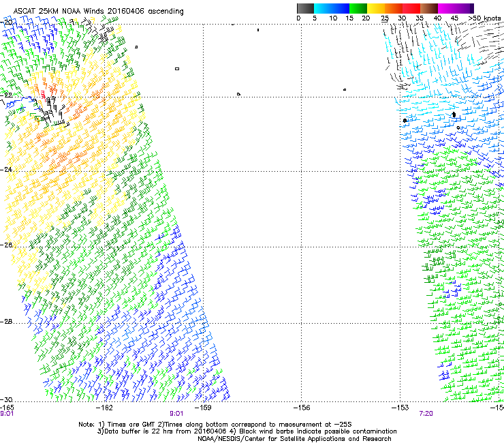Pick the brown 35-40 knots legend swatch
The width and height of the screenshot is (504, 443).
(x=429, y=8)
